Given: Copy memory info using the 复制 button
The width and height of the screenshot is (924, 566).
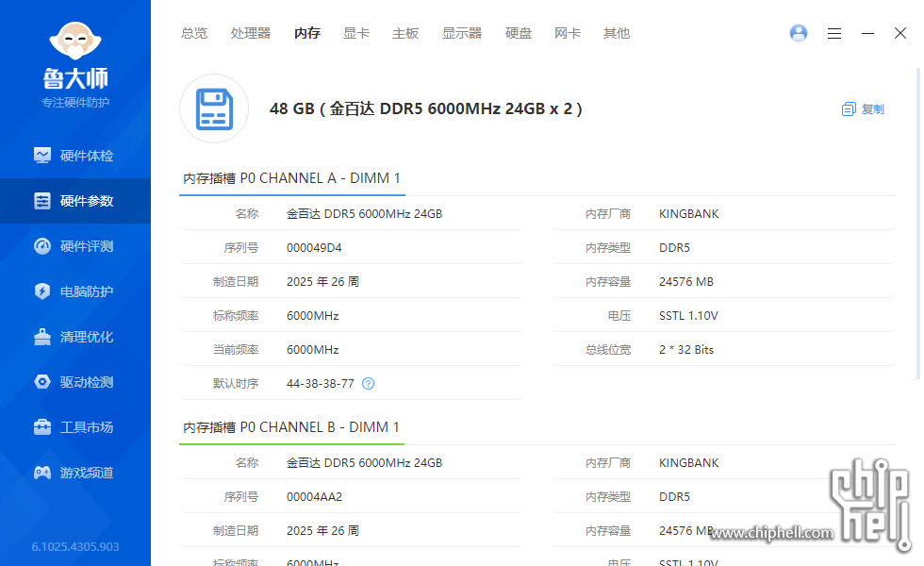Looking at the screenshot, I should 862,108.
